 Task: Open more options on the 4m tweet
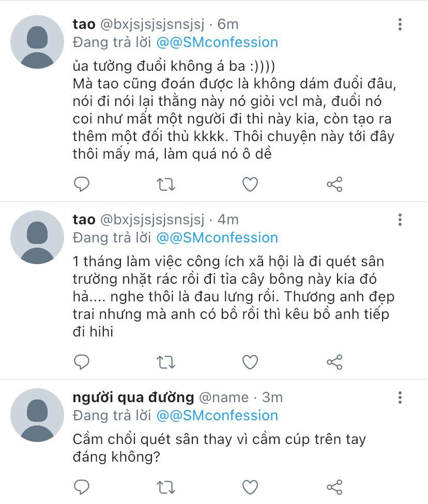coord(400,220)
